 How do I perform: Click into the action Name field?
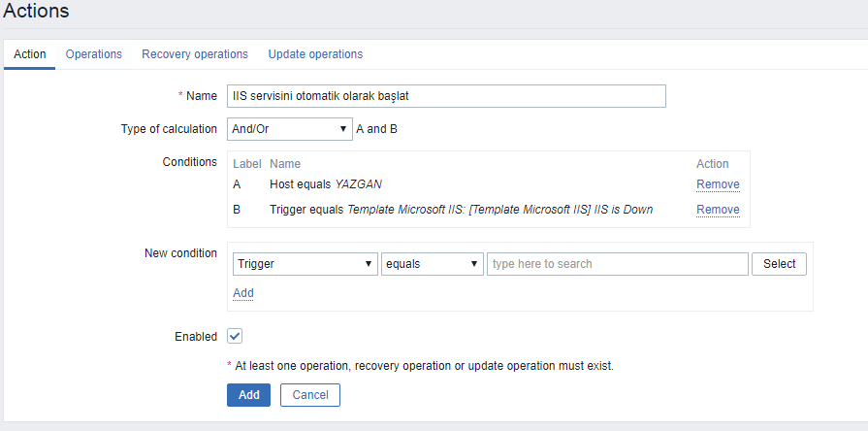[x=446, y=96]
